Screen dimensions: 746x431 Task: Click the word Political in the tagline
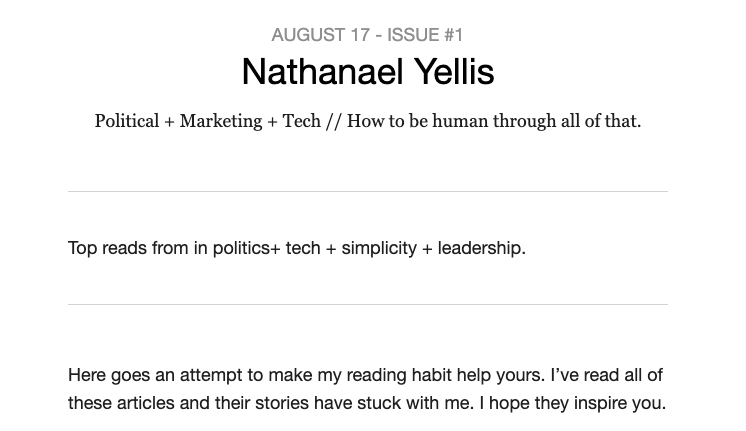pos(127,121)
